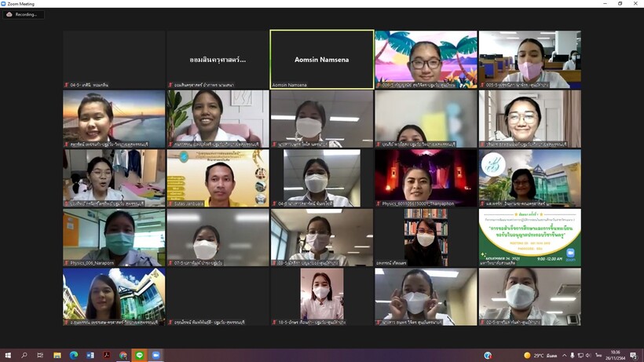Click the help question mark icon in taskbar
644x362 pixels.
[488, 355]
